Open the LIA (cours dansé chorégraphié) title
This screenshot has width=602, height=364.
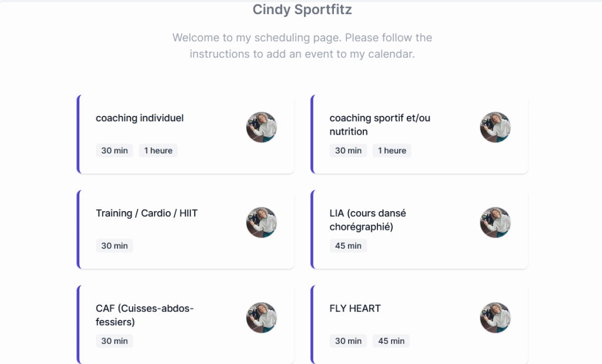click(367, 220)
